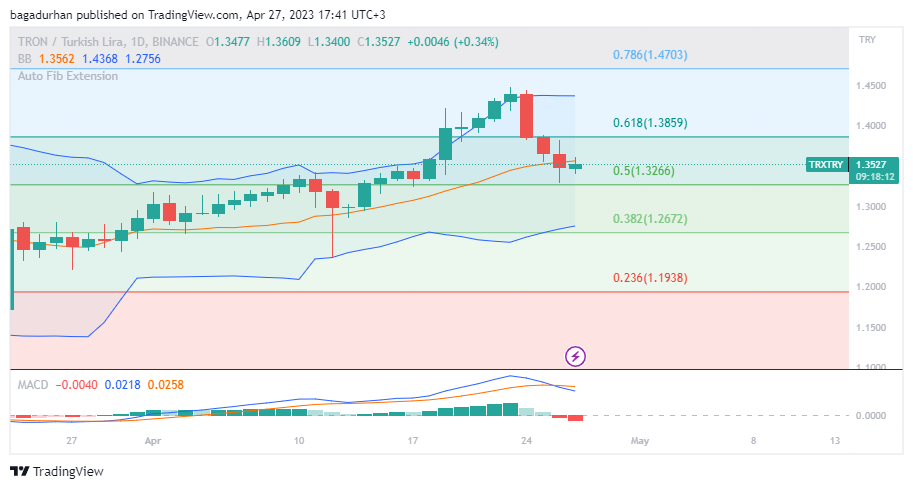This screenshot has width=913, height=489.
Task: Click the 0.236(1.1938) Fibonacci level label
Action: [650, 278]
